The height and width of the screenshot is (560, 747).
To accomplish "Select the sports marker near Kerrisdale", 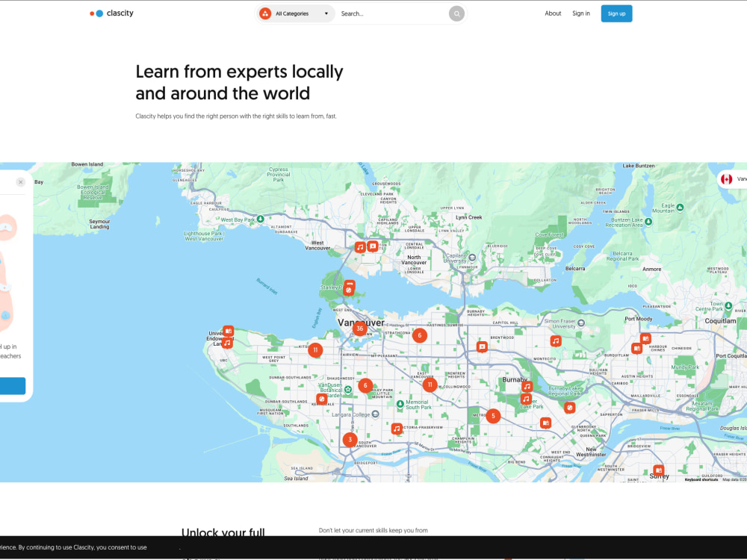I will point(321,399).
